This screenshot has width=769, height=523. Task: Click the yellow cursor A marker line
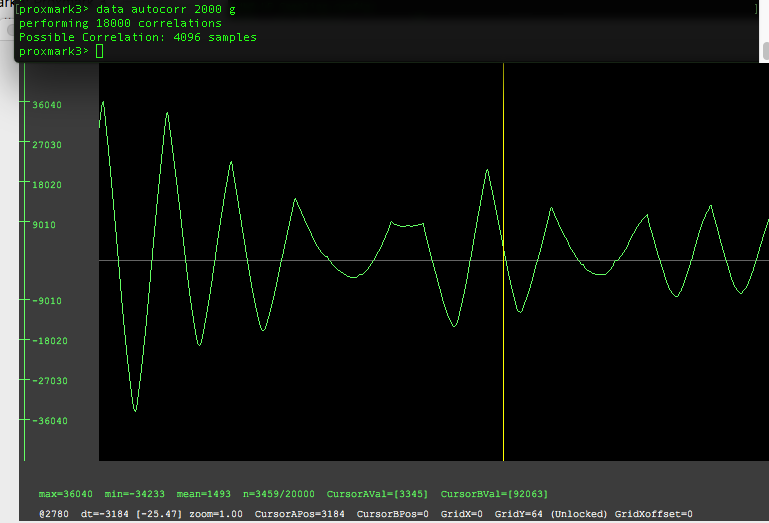click(503, 262)
